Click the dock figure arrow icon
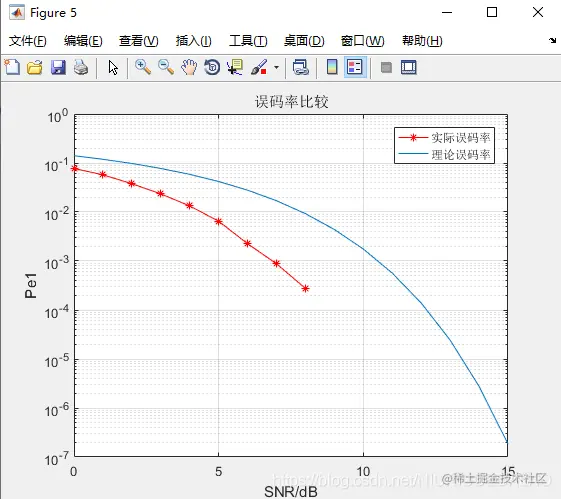Viewport: 561px width, 499px height. pyautogui.click(x=553, y=40)
